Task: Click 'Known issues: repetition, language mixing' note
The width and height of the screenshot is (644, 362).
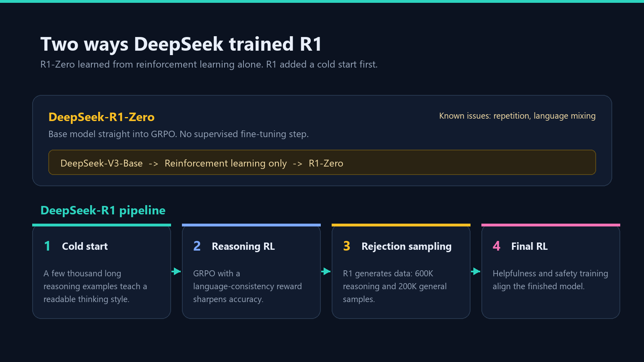Action: (517, 116)
